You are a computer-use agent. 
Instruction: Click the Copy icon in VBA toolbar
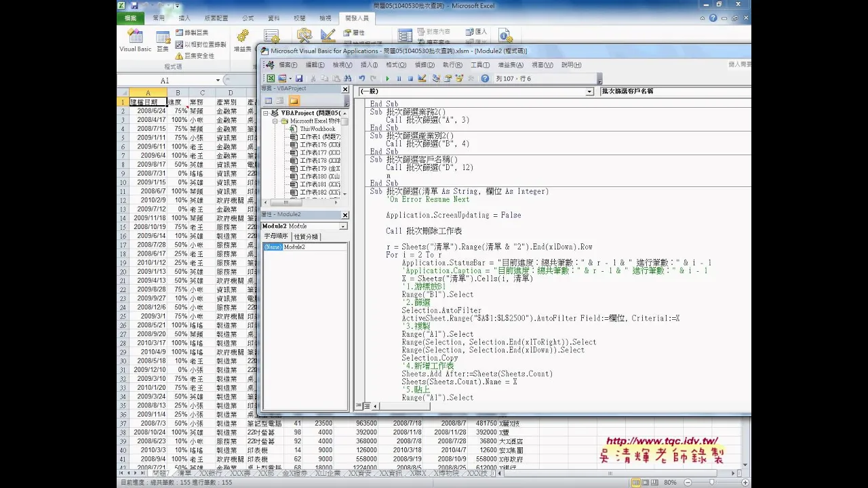(325, 79)
